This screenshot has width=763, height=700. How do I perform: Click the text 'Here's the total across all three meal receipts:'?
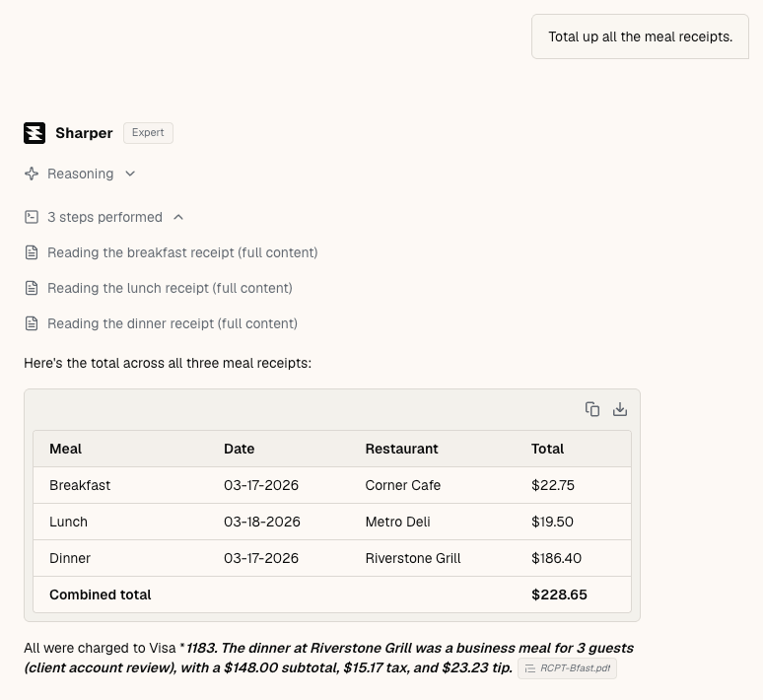pyautogui.click(x=168, y=363)
